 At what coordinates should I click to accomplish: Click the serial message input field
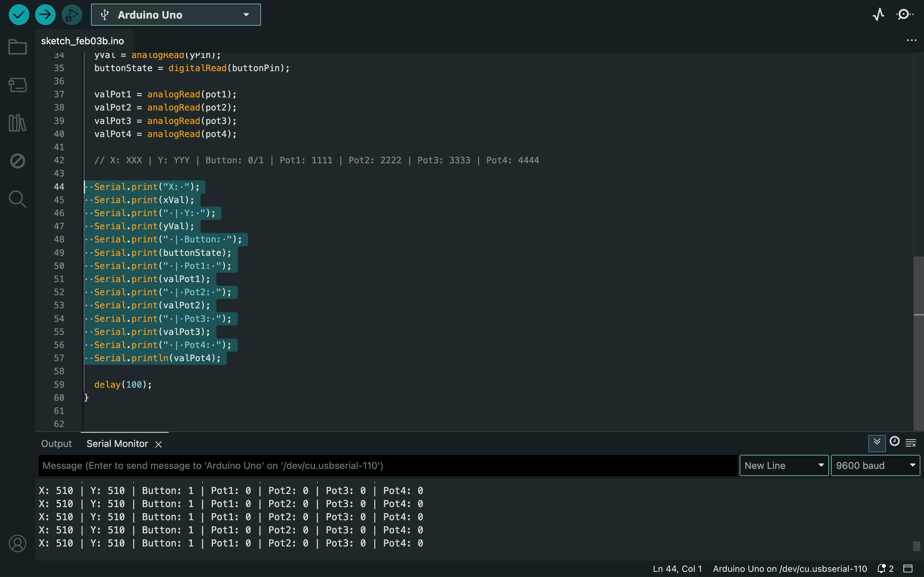pos(387,466)
